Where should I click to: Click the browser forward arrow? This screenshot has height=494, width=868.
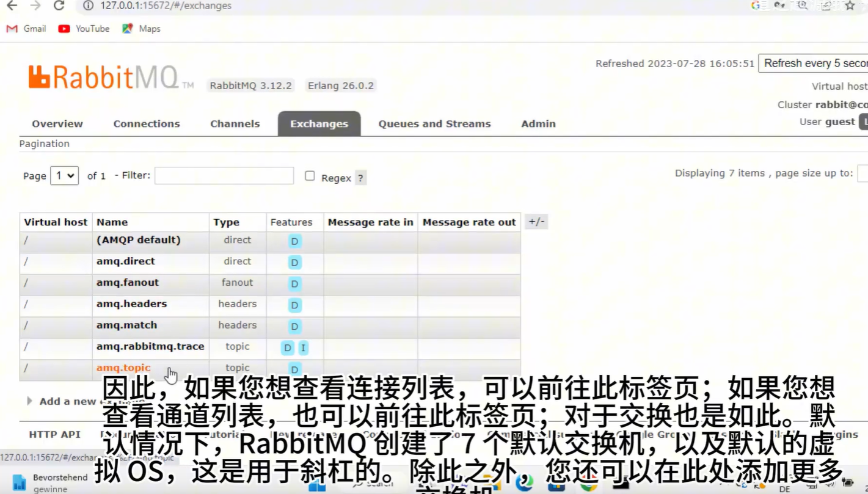(35, 5)
